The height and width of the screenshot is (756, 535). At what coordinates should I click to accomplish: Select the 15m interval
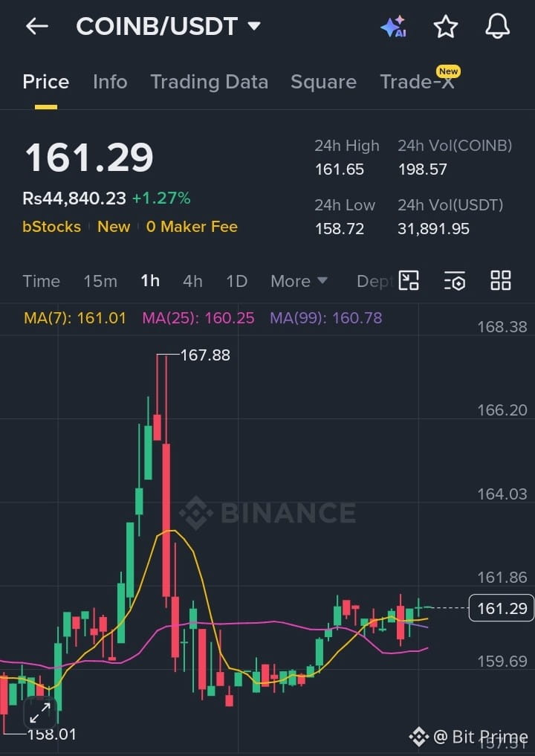click(x=100, y=281)
